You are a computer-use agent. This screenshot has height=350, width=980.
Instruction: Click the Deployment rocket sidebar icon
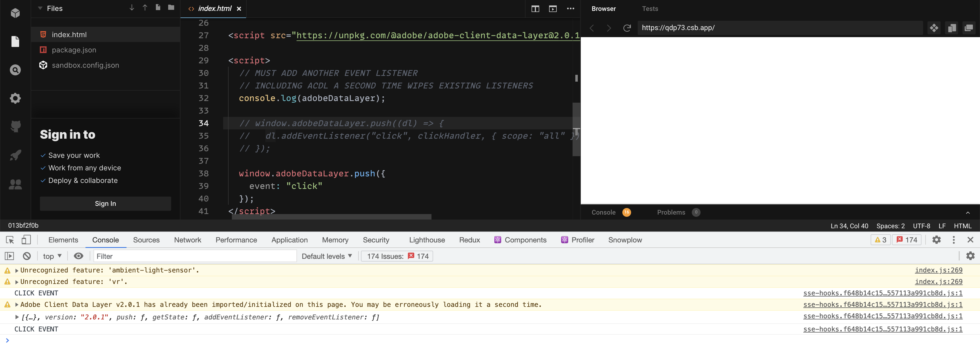tap(15, 155)
